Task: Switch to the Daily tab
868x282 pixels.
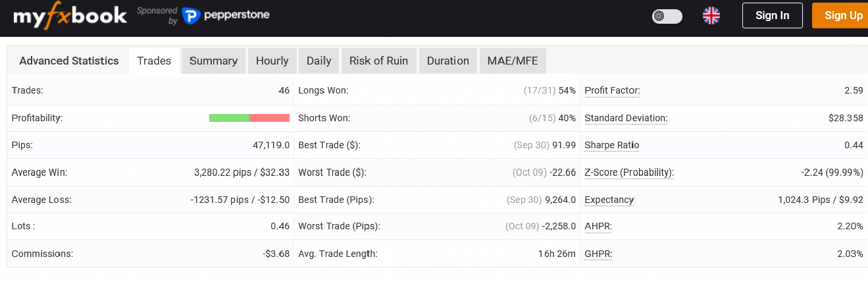Action: (319, 61)
